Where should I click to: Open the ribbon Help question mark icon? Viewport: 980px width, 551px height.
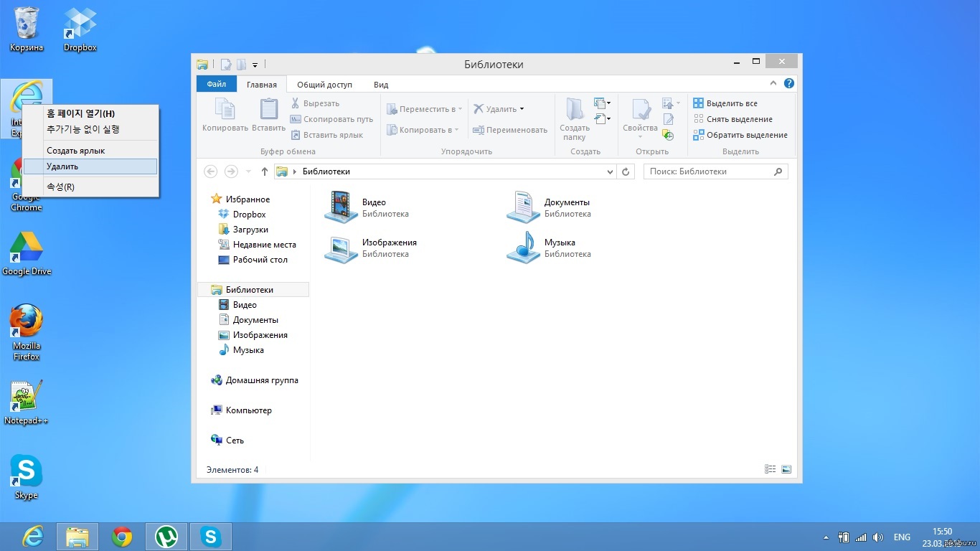click(x=789, y=83)
